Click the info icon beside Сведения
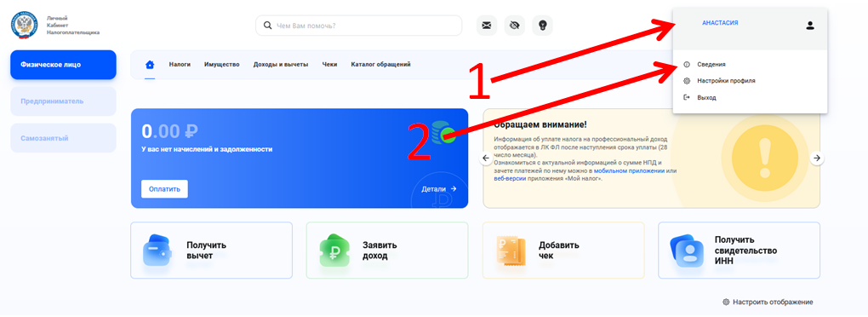Screen dimensions: 868x317 (x=687, y=64)
